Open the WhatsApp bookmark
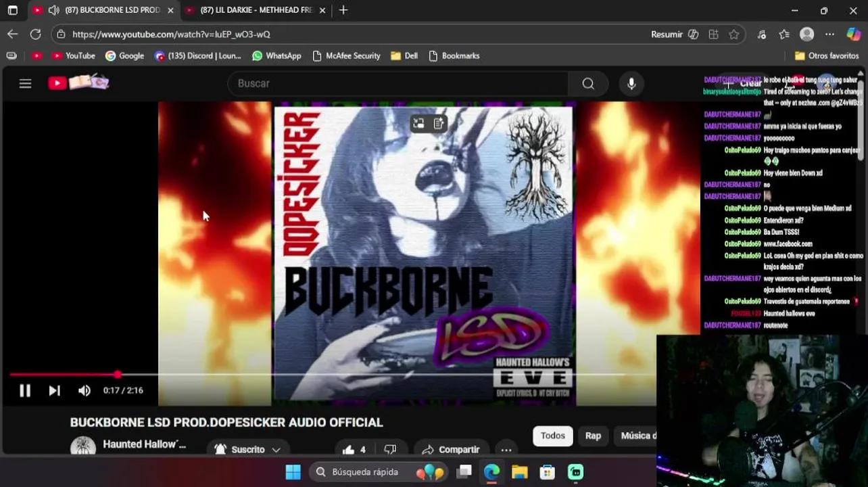Viewport: 868px width, 487px height. [276, 55]
